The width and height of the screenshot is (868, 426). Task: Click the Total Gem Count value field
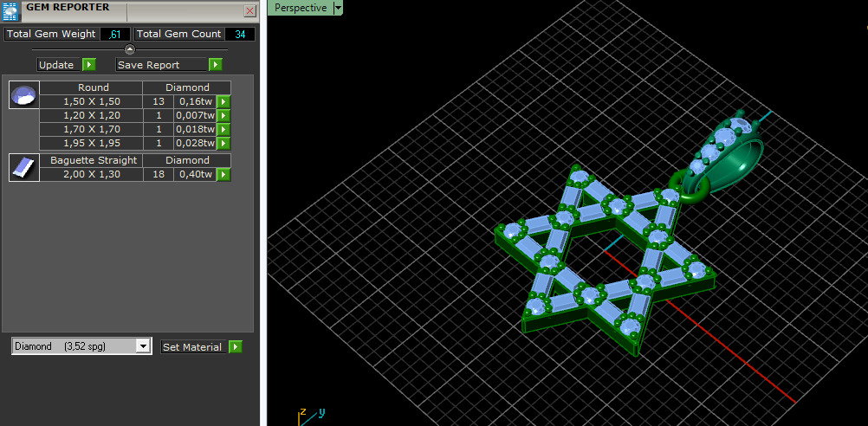click(240, 35)
